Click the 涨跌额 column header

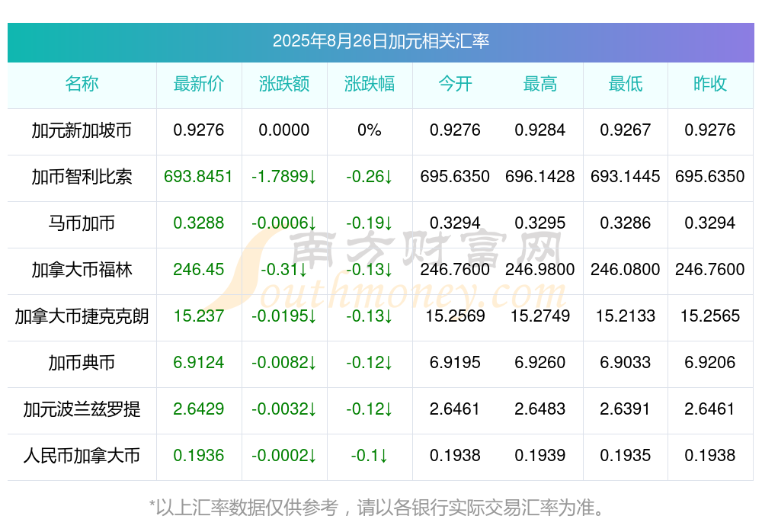click(x=284, y=84)
